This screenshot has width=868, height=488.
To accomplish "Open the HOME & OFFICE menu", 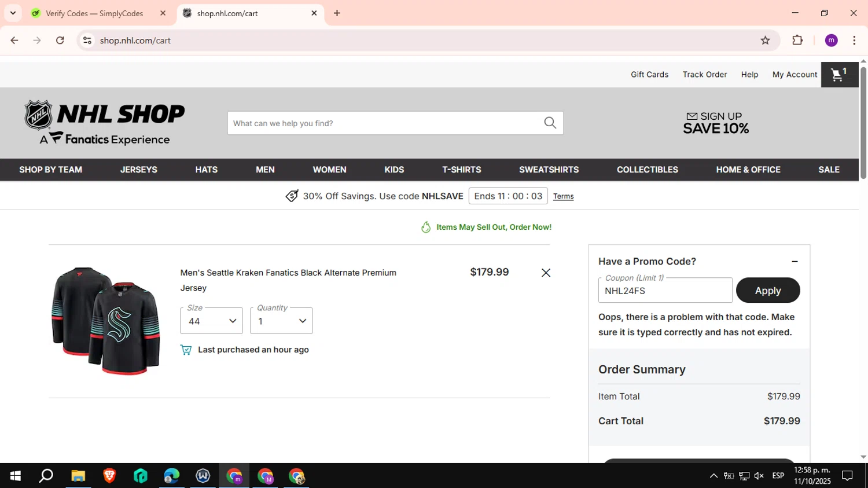I will (x=748, y=170).
